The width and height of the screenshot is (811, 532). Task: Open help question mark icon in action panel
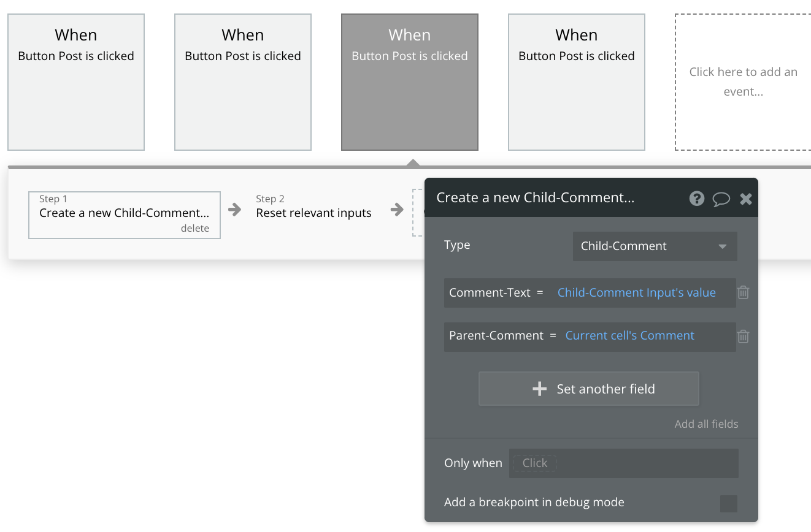tap(697, 198)
